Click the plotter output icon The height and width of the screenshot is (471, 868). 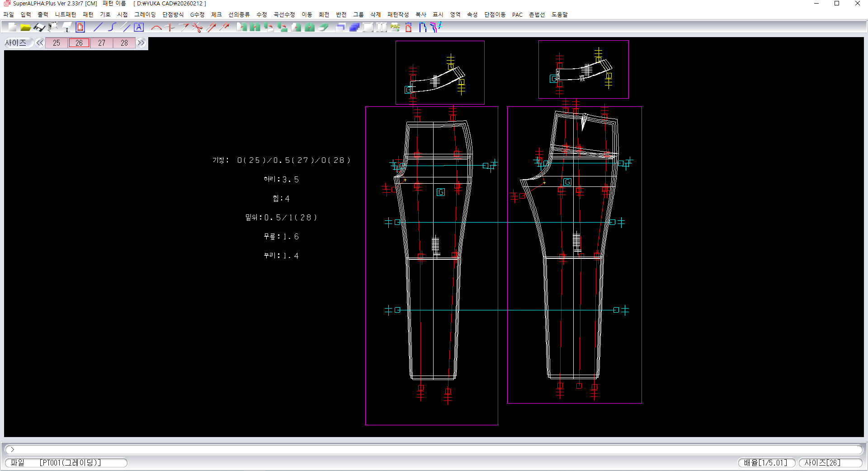click(53, 27)
